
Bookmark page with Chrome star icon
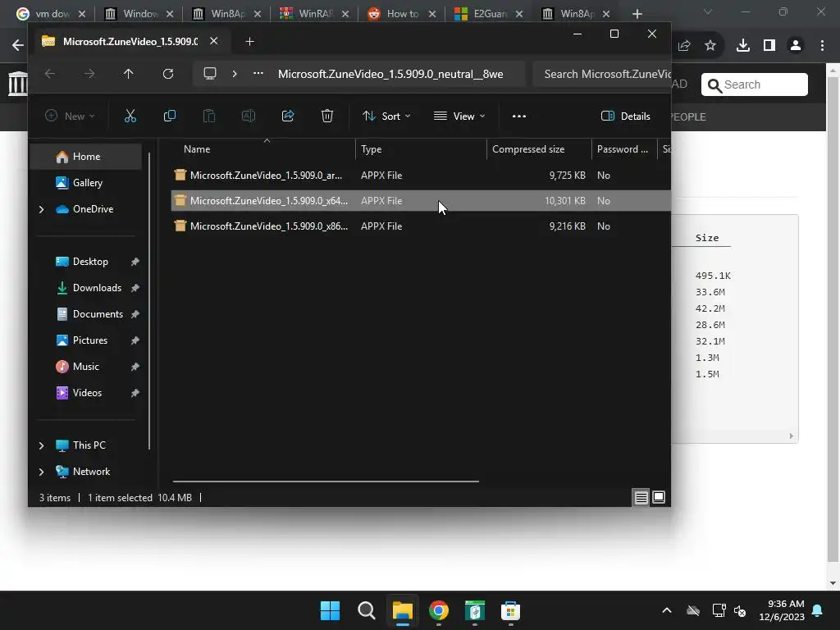point(710,46)
